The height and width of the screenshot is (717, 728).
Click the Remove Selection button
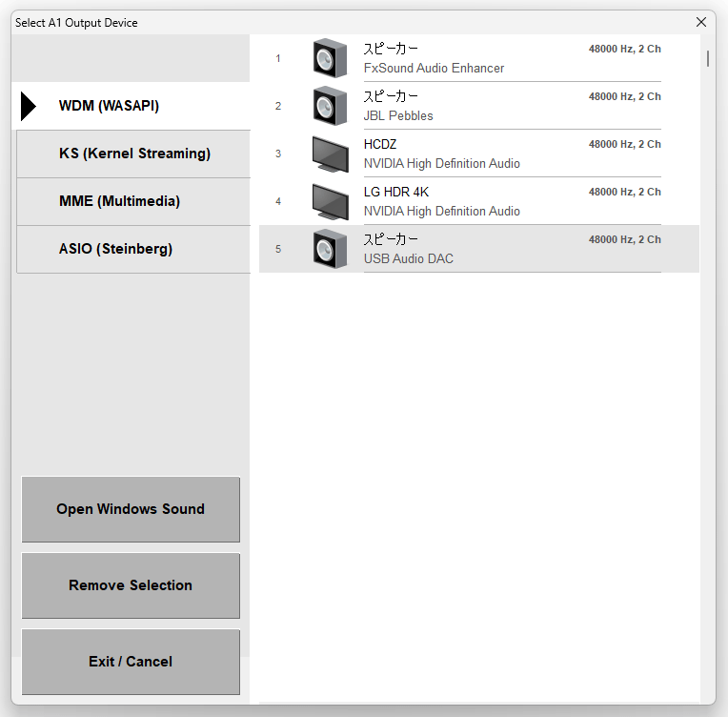[131, 585]
